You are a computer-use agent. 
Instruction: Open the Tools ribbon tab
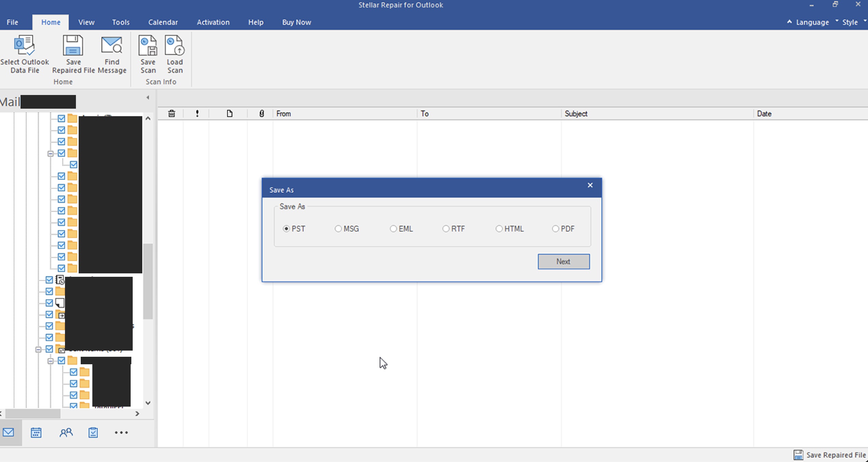coord(121,22)
